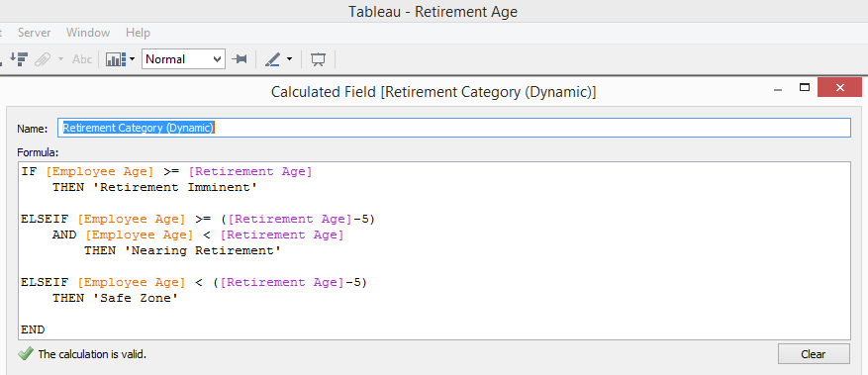The height and width of the screenshot is (375, 868).
Task: Click [Retirement Age] on the IF line
Action: pos(250,172)
